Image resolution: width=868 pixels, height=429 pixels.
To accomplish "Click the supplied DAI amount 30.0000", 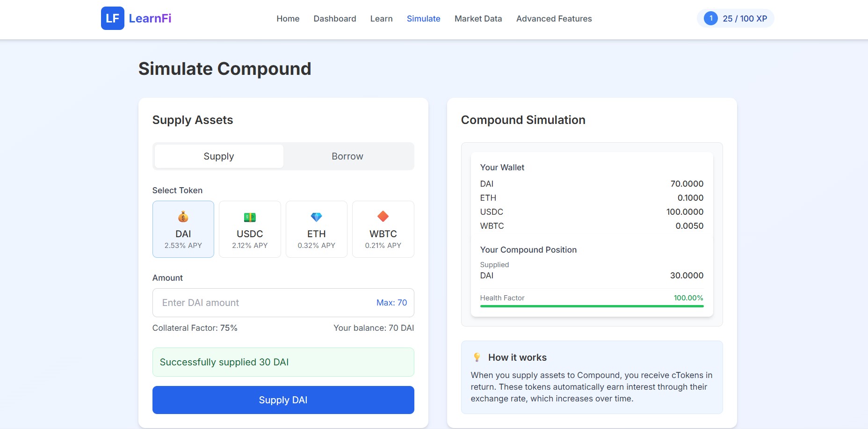I will pos(687,276).
